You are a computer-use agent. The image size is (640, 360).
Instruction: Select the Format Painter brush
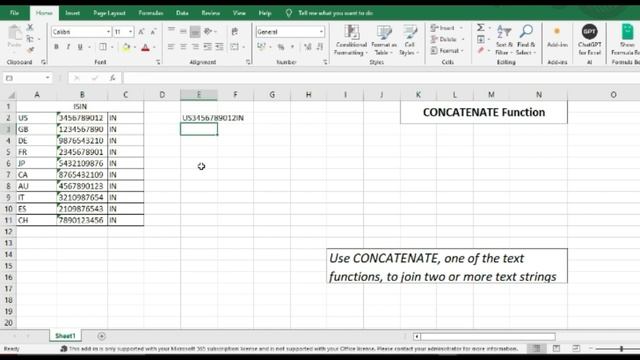(30, 50)
